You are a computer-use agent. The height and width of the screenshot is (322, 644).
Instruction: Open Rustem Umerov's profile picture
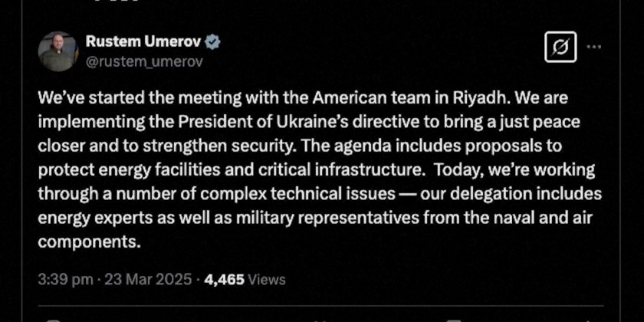58,51
